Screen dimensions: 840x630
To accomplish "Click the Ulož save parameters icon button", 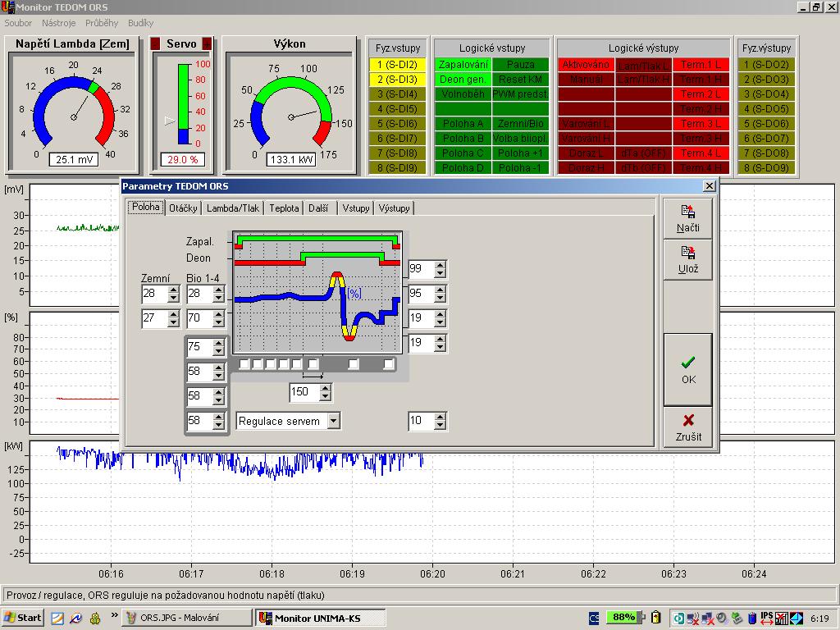I will (687, 259).
